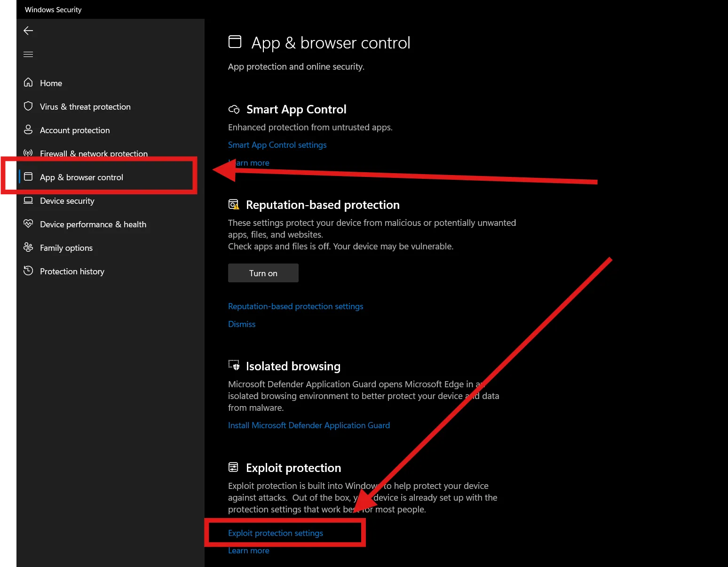The height and width of the screenshot is (567, 728).
Task: Open Reputation-based protection settings
Action: point(295,306)
